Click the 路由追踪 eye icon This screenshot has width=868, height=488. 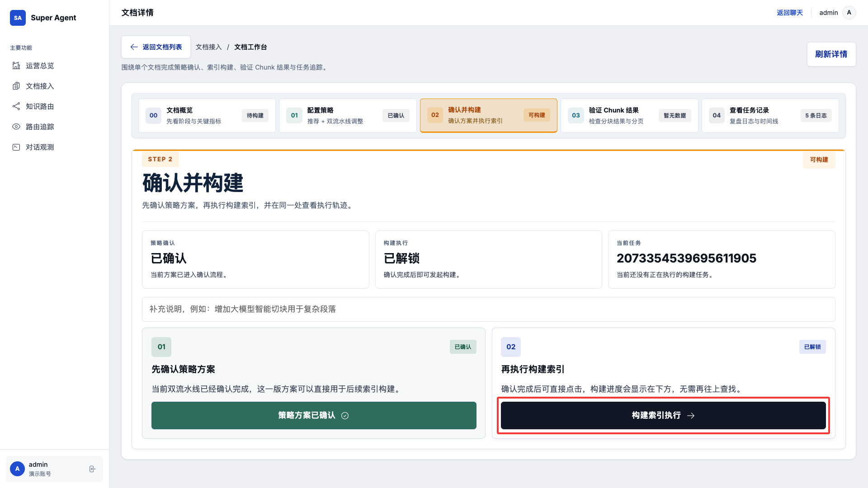[16, 127]
